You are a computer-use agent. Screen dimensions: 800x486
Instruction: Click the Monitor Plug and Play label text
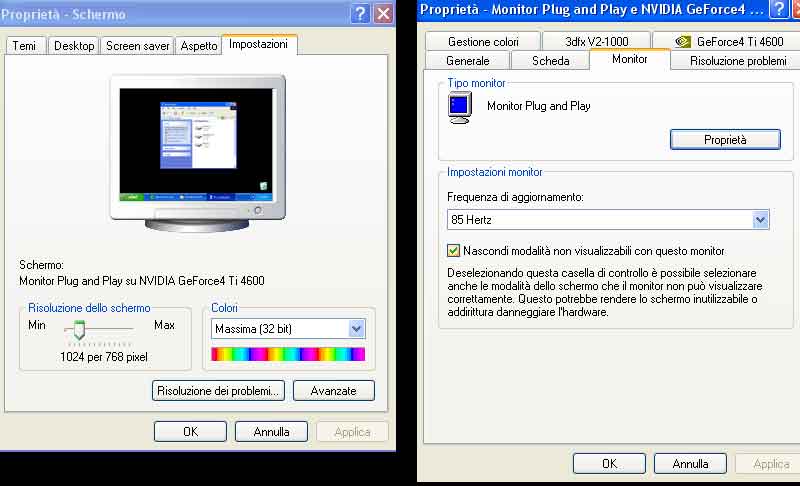click(539, 106)
